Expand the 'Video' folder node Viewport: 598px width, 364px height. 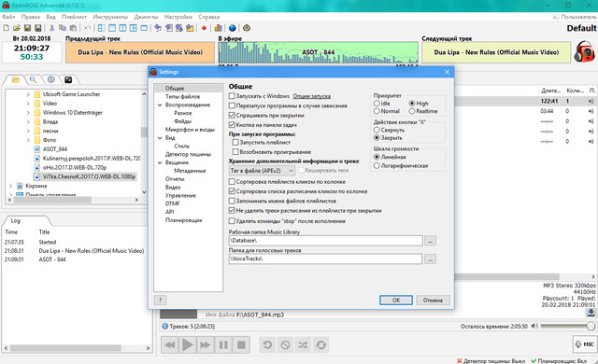(x=28, y=104)
